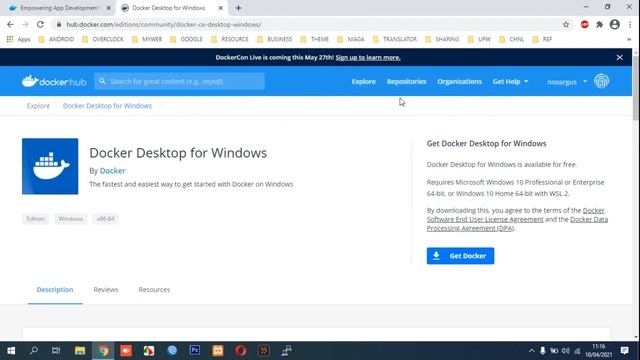Open the Apps grid shortcut

tap(18, 39)
